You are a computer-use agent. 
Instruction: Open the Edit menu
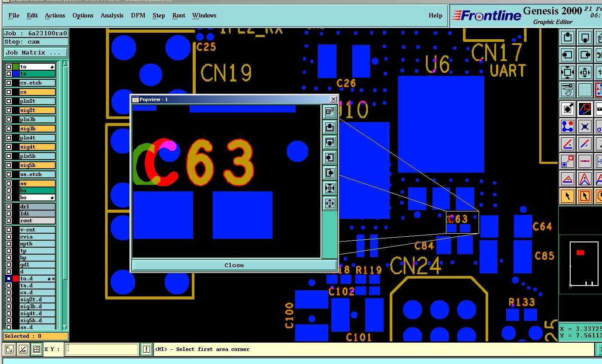(32, 15)
